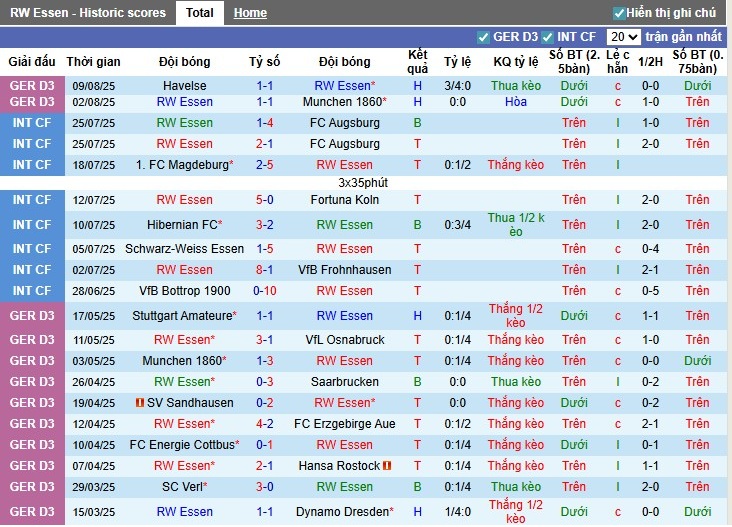Click FC Energie Cottbus team name
This screenshot has width=732, height=527.
[x=182, y=445]
